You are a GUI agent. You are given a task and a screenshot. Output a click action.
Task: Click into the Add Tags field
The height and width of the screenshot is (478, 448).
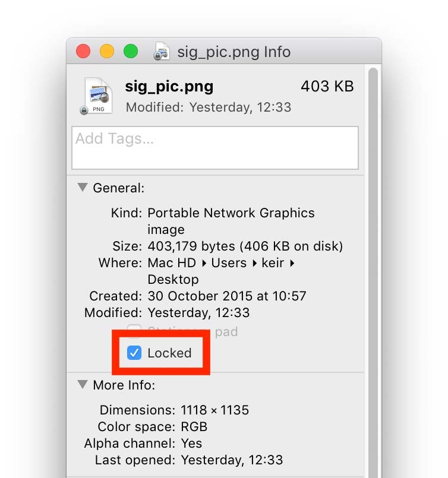coord(214,147)
